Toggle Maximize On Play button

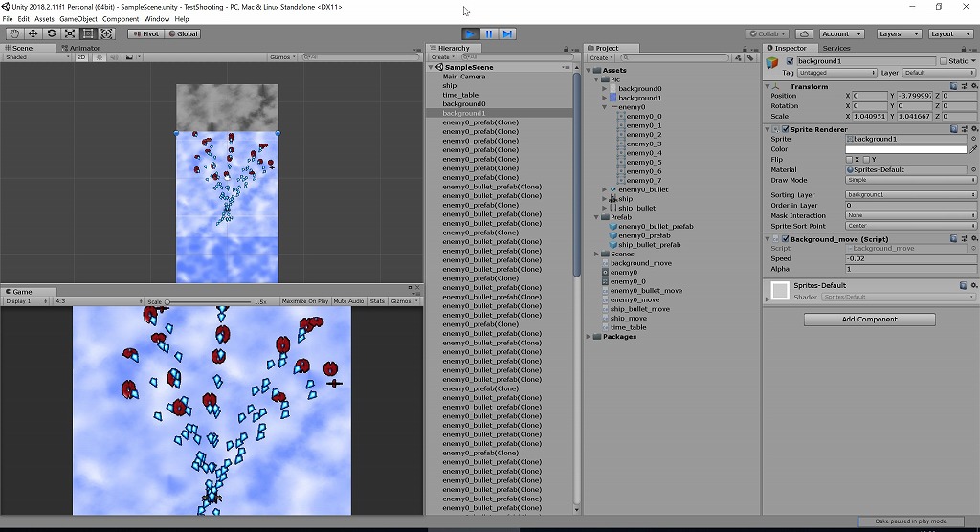(x=305, y=301)
